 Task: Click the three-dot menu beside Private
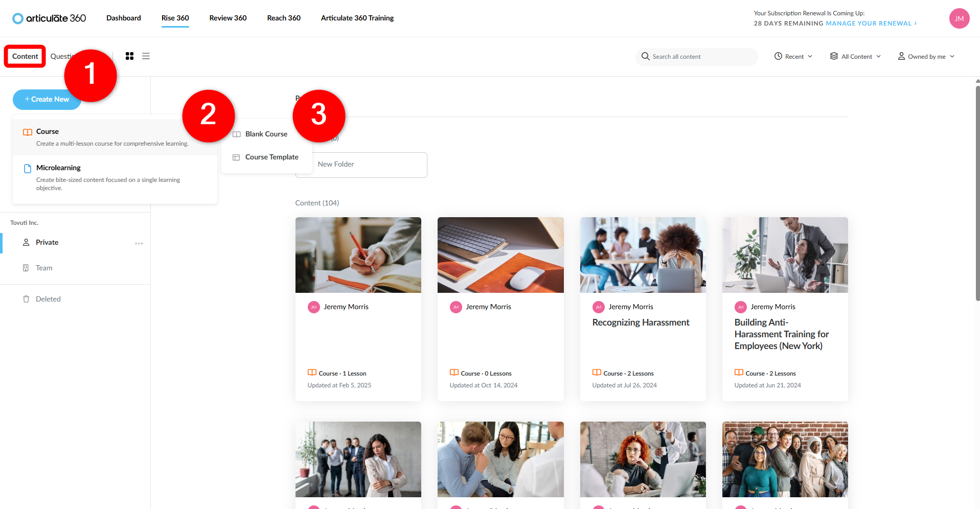[x=139, y=243]
